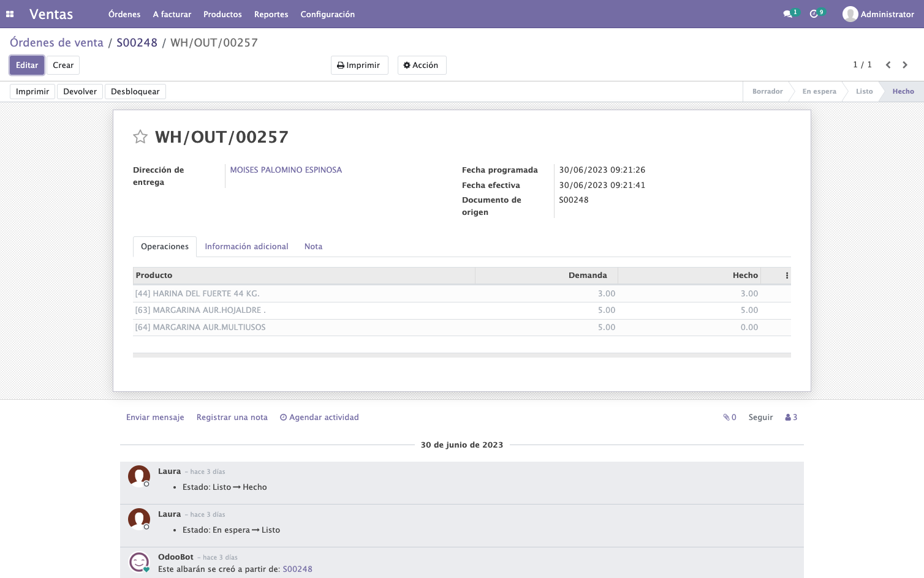Open Administrator user menu
924x578 pixels.
click(x=879, y=14)
